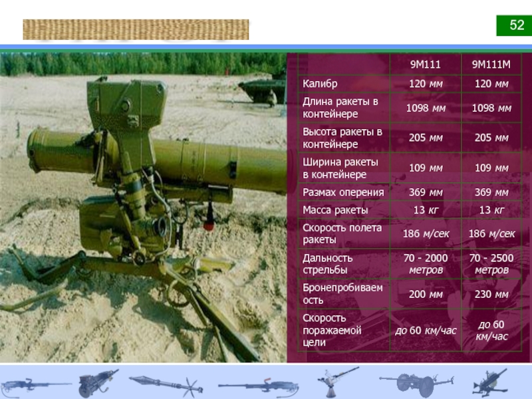Screen dimensions: 532x399
Task: Click 186 м/сек speed under 9М111
Action: (x=426, y=233)
